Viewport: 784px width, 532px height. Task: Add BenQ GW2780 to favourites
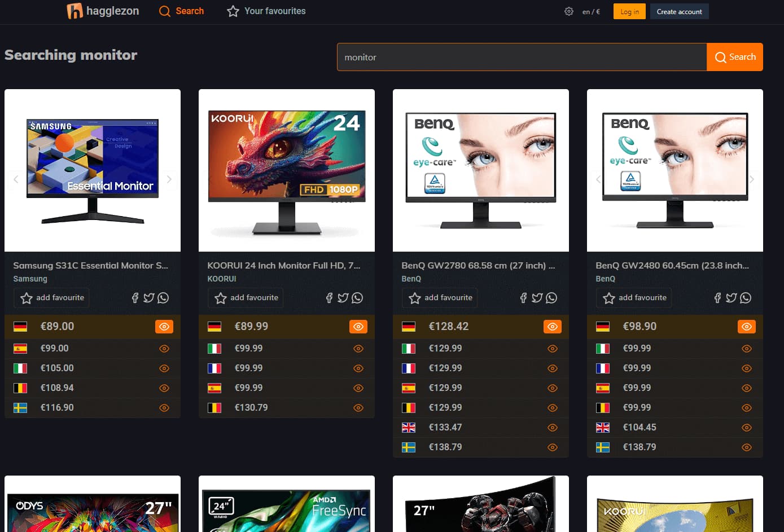click(x=440, y=298)
